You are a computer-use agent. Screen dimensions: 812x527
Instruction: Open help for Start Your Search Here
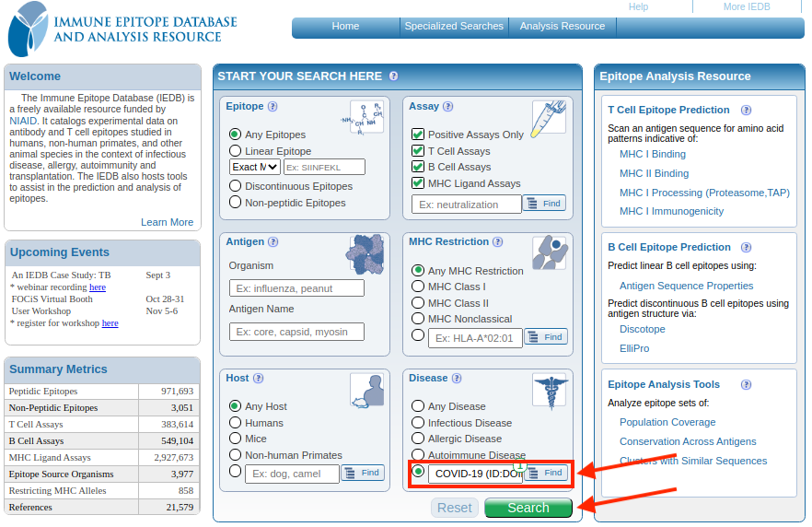[x=394, y=76]
